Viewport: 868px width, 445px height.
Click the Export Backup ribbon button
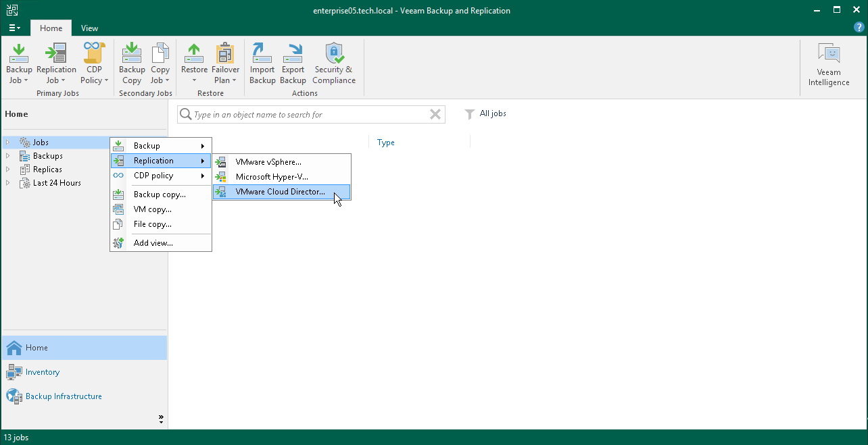pyautogui.click(x=293, y=64)
